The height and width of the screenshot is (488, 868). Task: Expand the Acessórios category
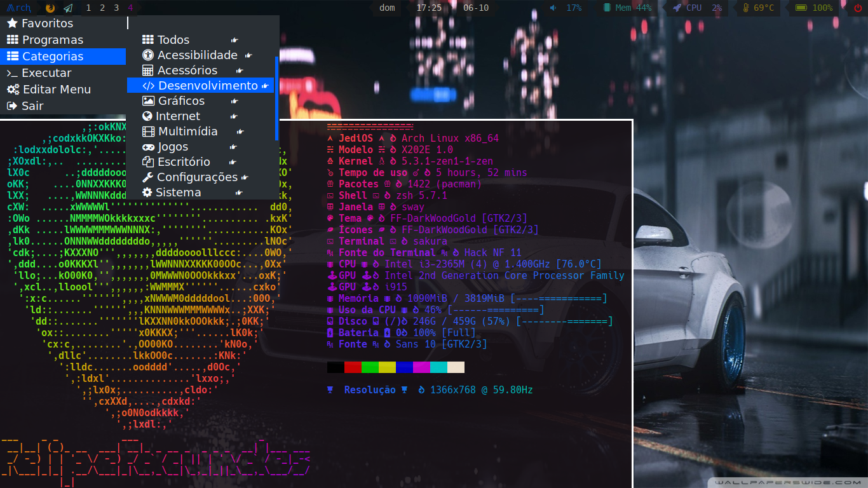[x=200, y=71]
